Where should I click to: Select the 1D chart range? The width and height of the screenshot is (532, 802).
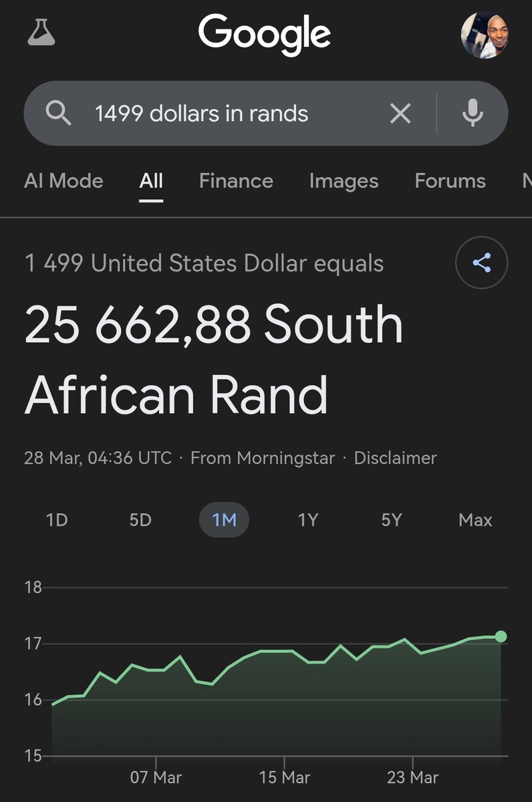point(57,520)
